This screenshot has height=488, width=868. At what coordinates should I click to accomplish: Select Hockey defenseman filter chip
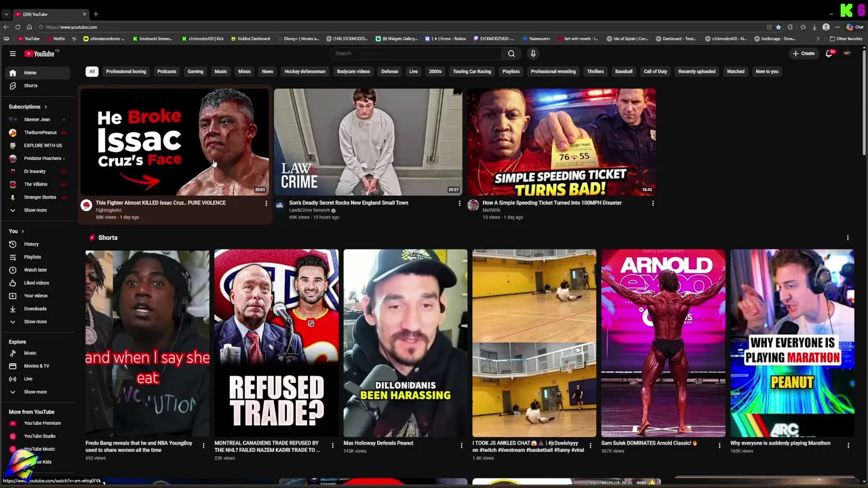[305, 71]
